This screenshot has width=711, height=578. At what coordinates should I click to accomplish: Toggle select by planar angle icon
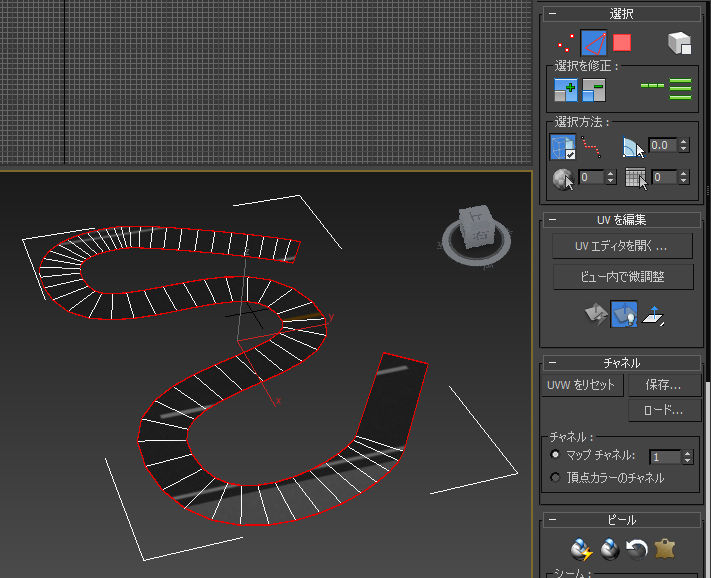[633, 147]
